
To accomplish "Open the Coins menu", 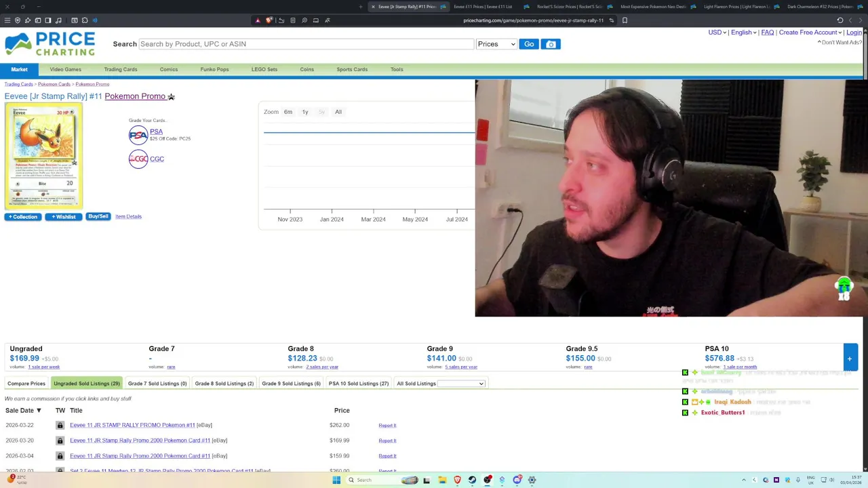I will point(307,69).
